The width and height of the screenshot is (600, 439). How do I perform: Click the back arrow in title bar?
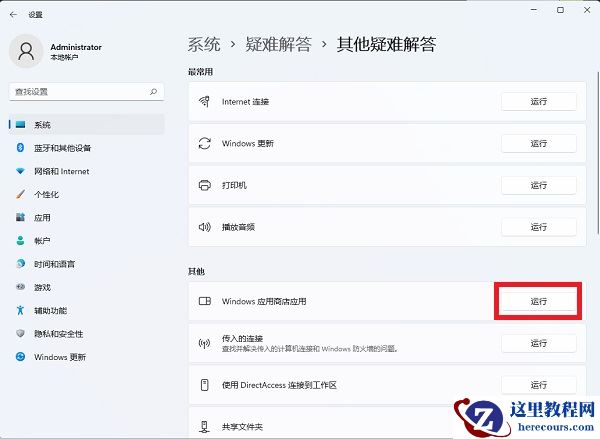[13, 15]
